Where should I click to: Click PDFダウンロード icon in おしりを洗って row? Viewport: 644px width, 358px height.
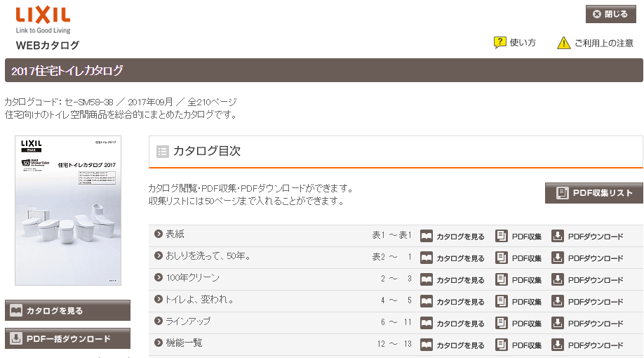[x=557, y=258]
